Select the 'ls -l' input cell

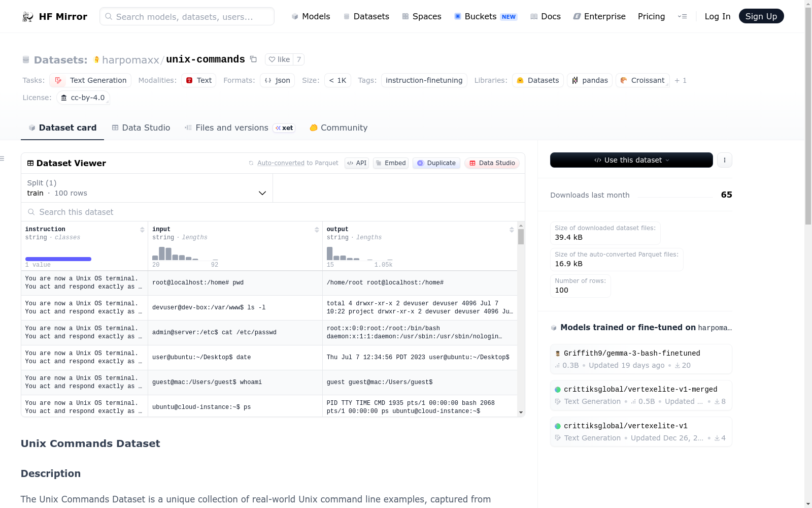(235, 308)
